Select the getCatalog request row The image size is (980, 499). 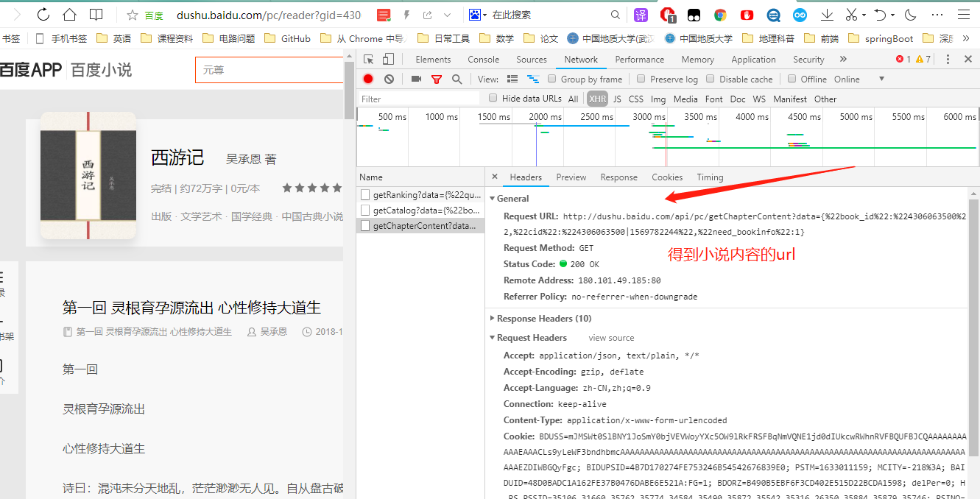[420, 210]
